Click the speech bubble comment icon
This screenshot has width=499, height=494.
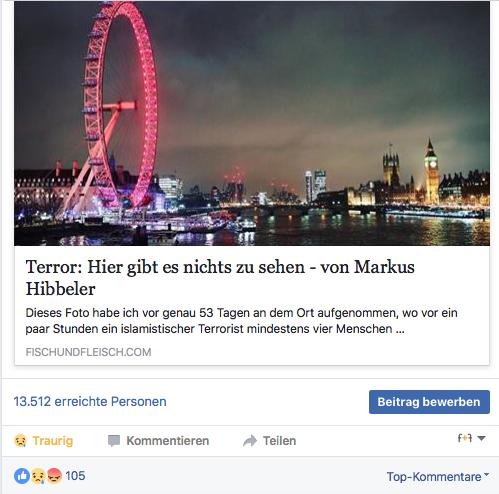click(x=114, y=441)
